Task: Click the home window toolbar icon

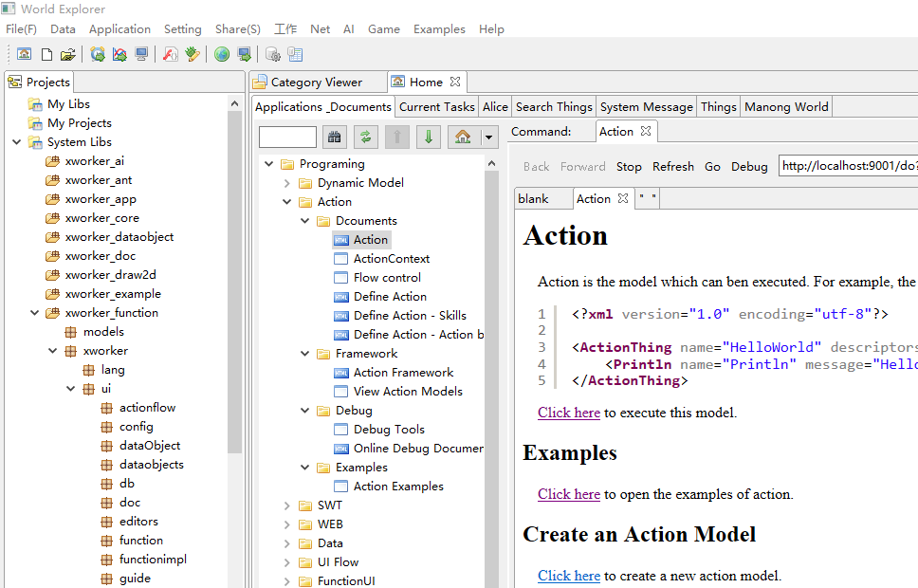Action: (x=24, y=54)
